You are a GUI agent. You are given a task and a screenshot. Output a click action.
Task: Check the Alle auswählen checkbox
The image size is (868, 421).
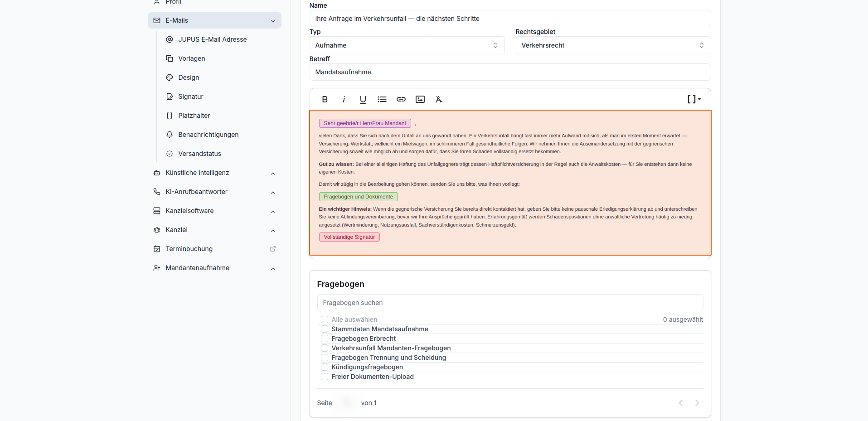(325, 319)
